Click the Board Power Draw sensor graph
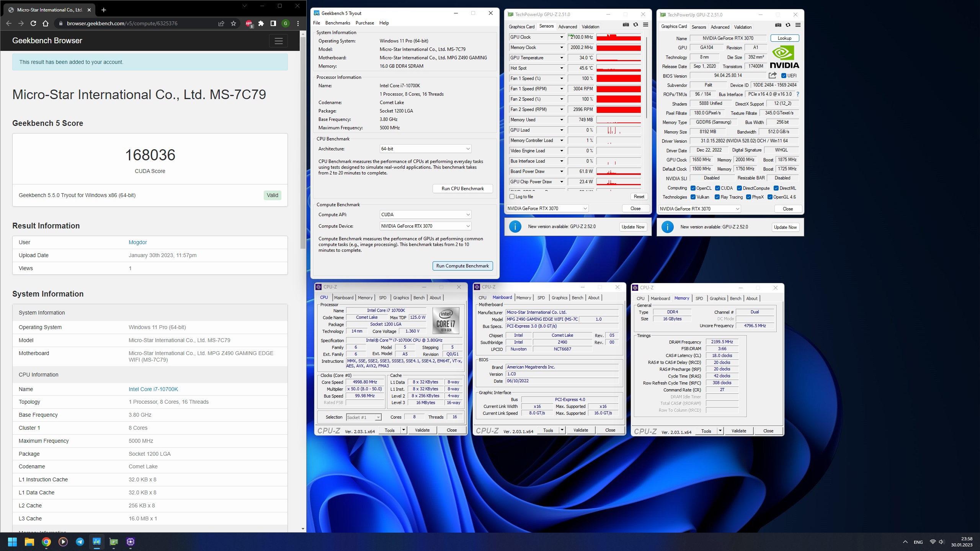 tap(619, 171)
